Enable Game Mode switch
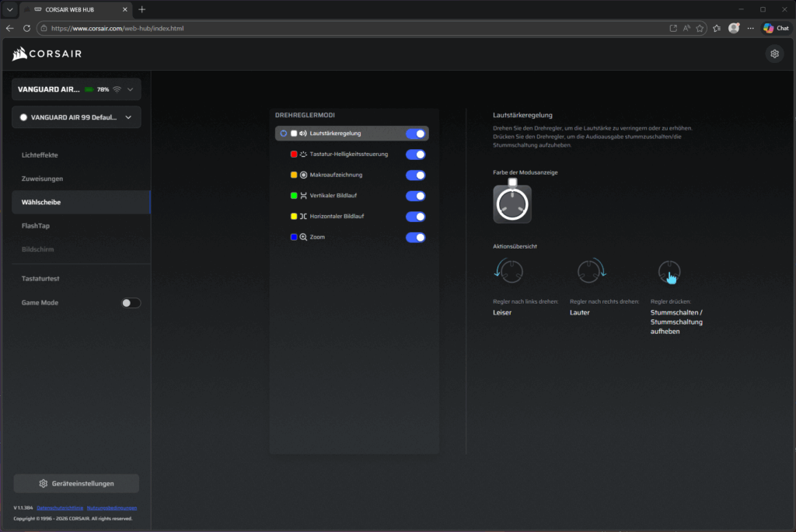Image resolution: width=796 pixels, height=532 pixels. tap(131, 303)
